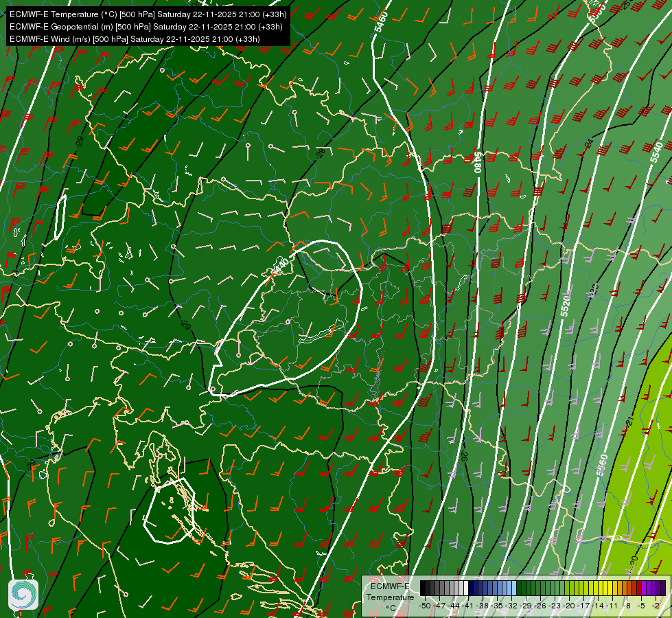This screenshot has height=618, width=672.
Task: Pick the lightest blue legend swatch near -32
Action: point(514,588)
